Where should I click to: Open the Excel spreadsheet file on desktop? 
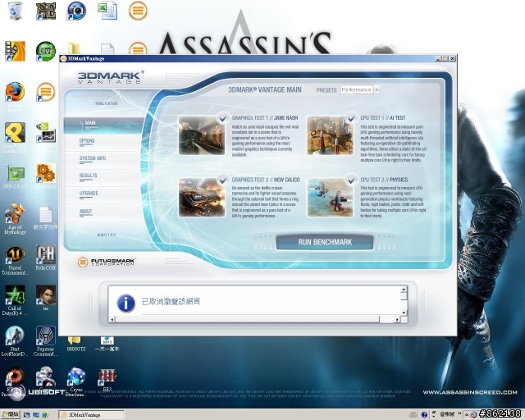[x=107, y=11]
